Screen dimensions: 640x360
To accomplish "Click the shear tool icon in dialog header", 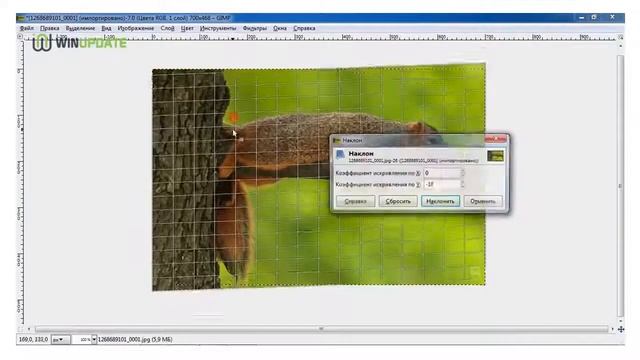I will 340,156.
